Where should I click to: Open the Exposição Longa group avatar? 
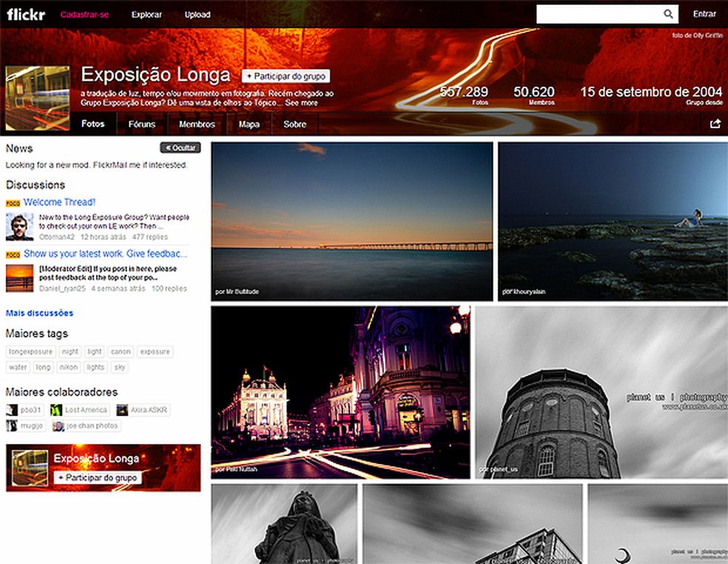[x=38, y=98]
